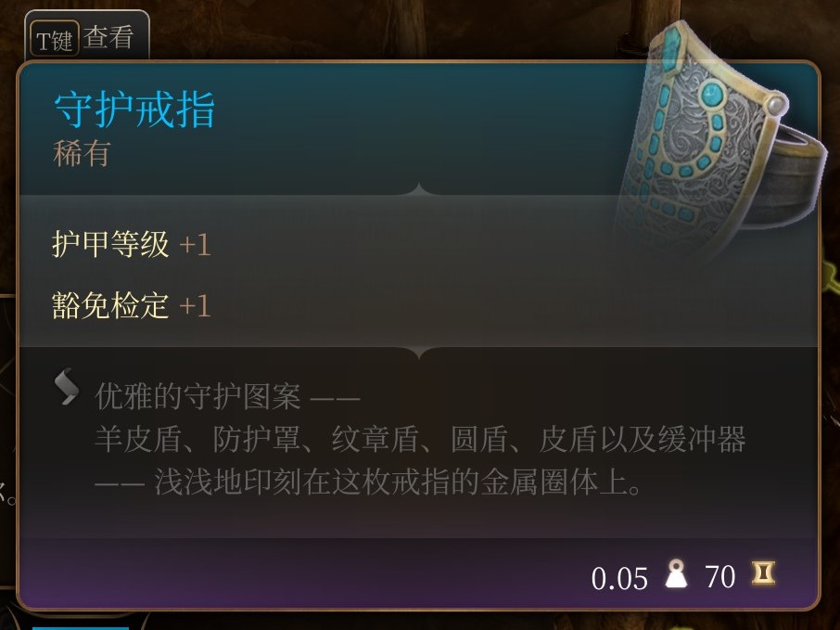Click the 浅浅地印刻 final description line
The image size is (840, 630).
pyautogui.click(x=367, y=482)
